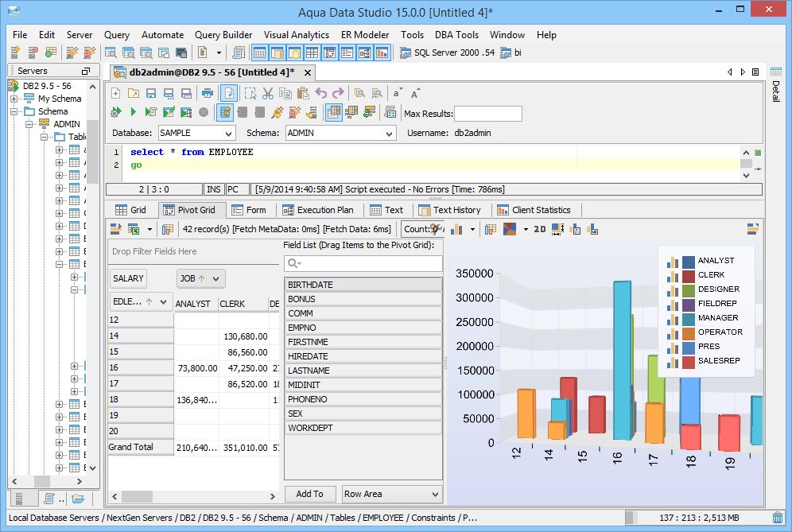Image resolution: width=792 pixels, height=532 pixels.
Task: Click the bar chart type icon
Action: point(457,229)
